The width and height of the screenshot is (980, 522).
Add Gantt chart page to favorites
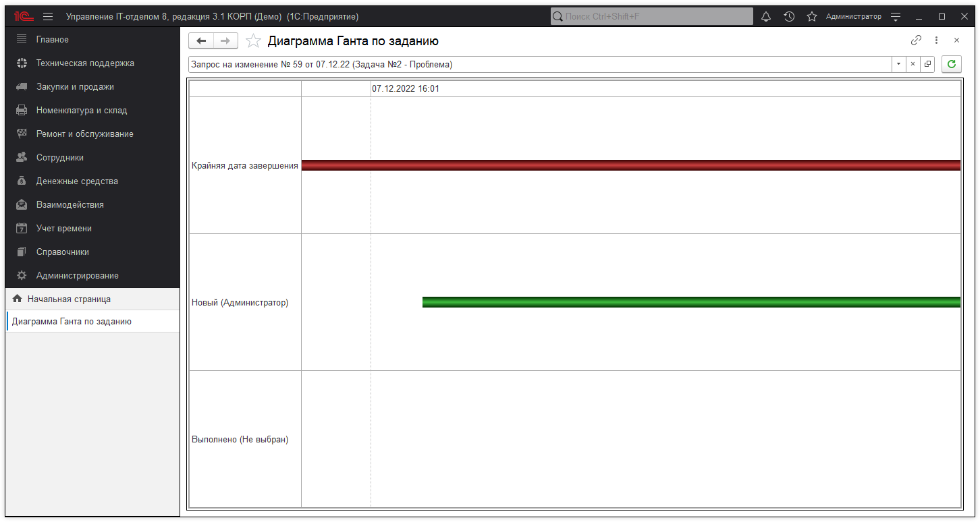click(253, 41)
